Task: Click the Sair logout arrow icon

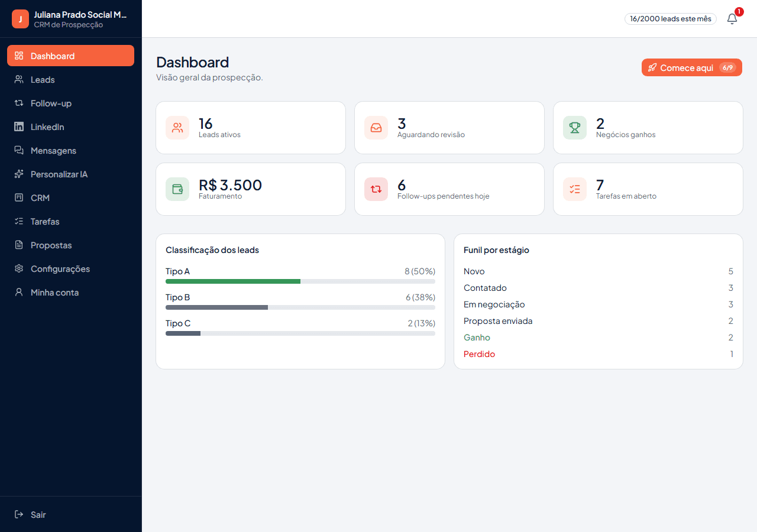Action: [x=19, y=515]
